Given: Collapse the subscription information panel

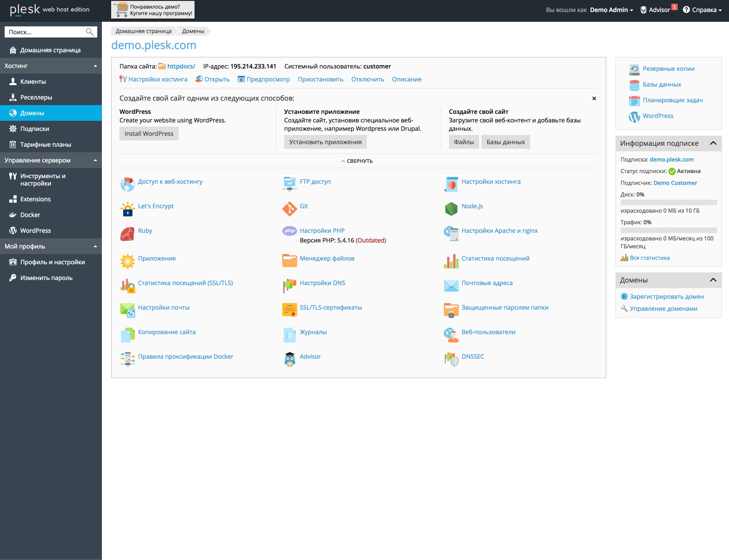Looking at the screenshot, I should 713,143.
